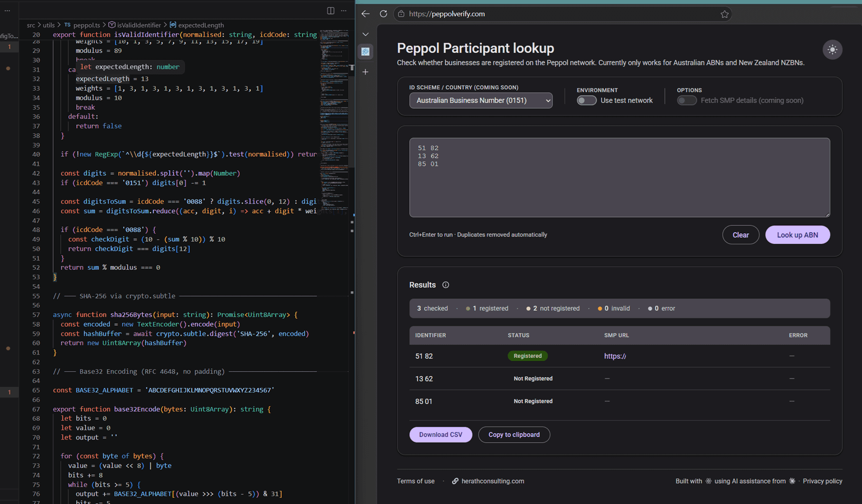The width and height of the screenshot is (862, 504).
Task: Open herathconsulting.com footer link
Action: (x=492, y=481)
